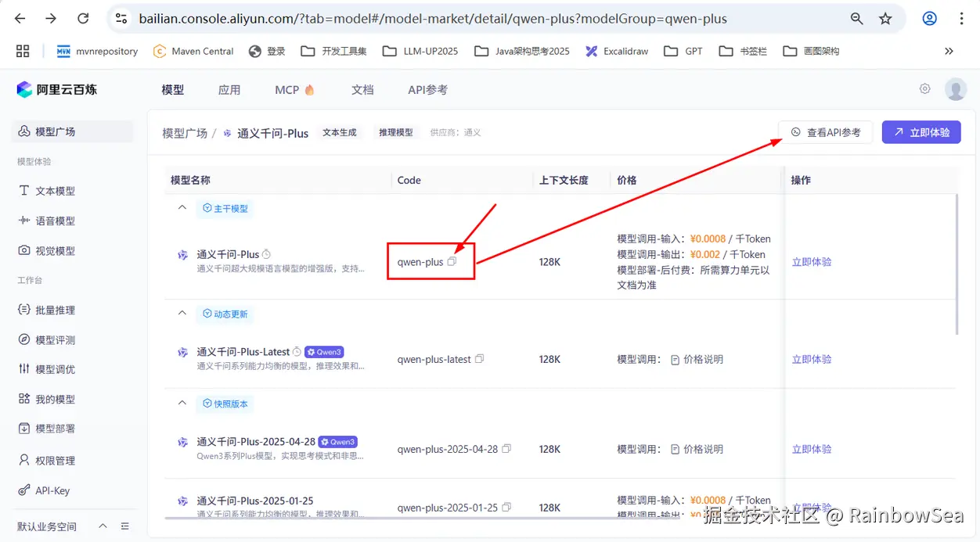Viewport: 980px width, 542px height.
Task: Show more bookmarks via double chevron
Action: (x=949, y=51)
